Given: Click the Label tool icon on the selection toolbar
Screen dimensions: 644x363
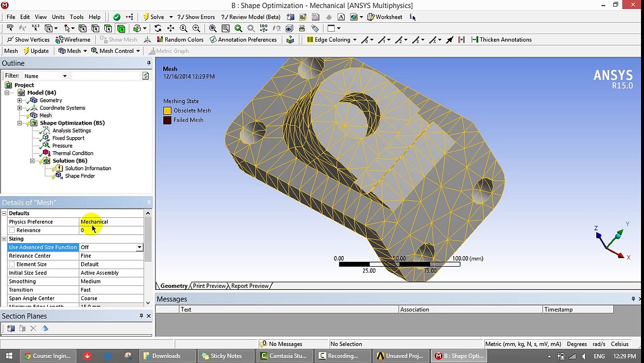Looking at the screenshot, I should pos(10,28).
